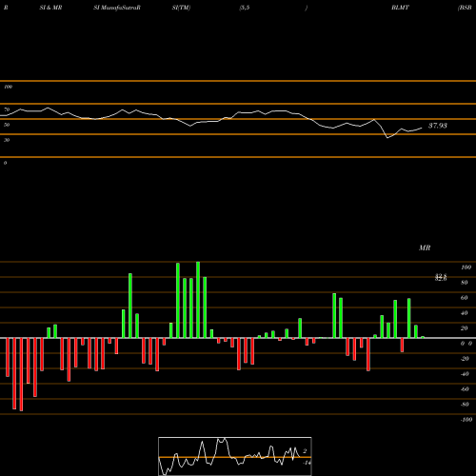
Task: Click the end point of RSI line
Action: [x=422, y=128]
